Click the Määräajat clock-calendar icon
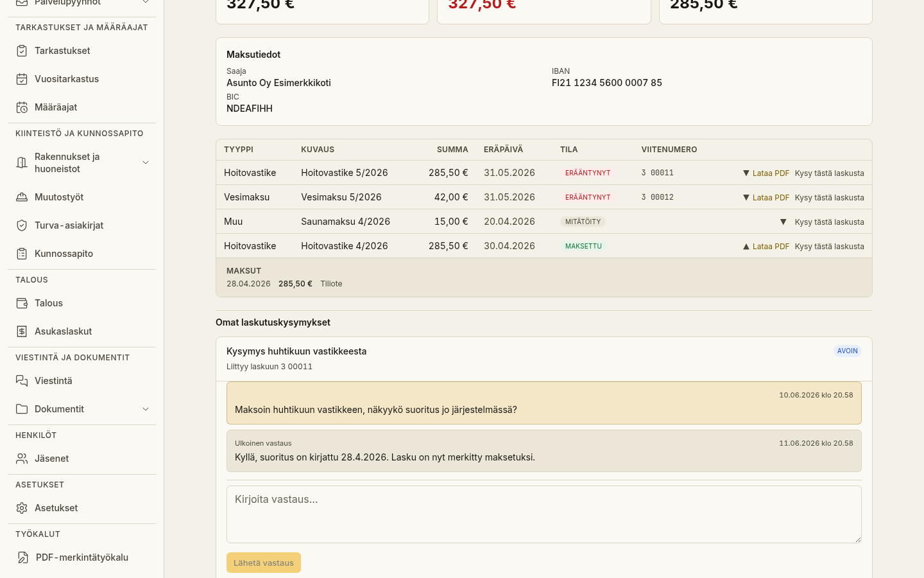Screen dimensions: 924x578 (x=22, y=107)
